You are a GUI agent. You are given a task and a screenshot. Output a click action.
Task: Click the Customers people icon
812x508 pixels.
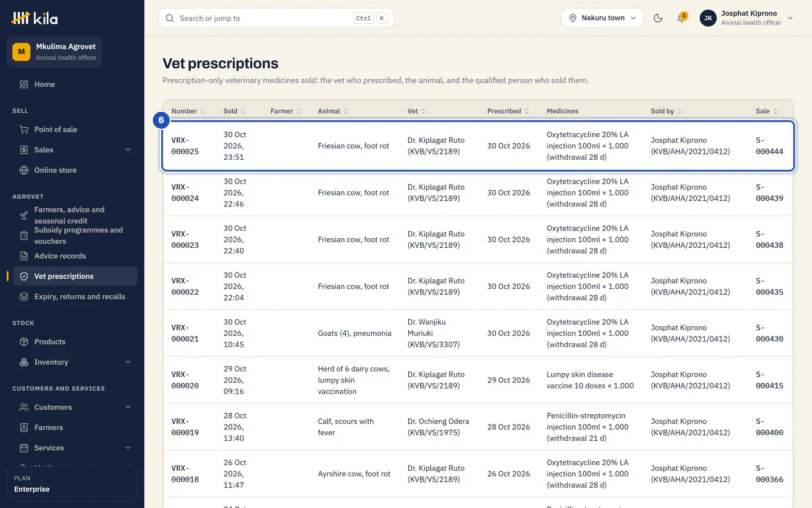[x=24, y=407]
